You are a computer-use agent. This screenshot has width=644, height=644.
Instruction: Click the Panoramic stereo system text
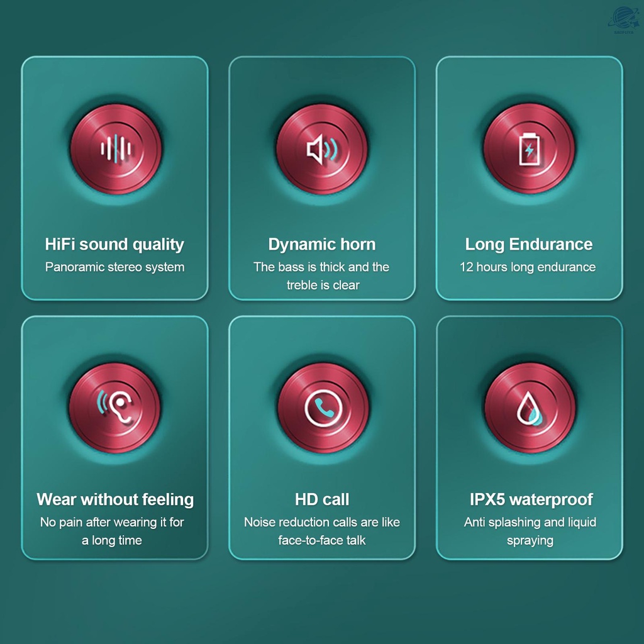click(115, 267)
